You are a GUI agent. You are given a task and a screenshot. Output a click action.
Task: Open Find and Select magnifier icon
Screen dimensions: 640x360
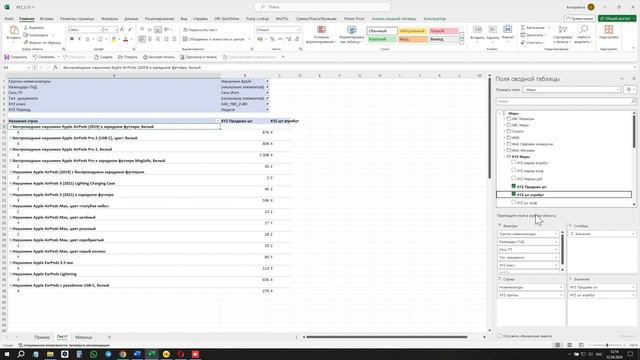click(584, 30)
